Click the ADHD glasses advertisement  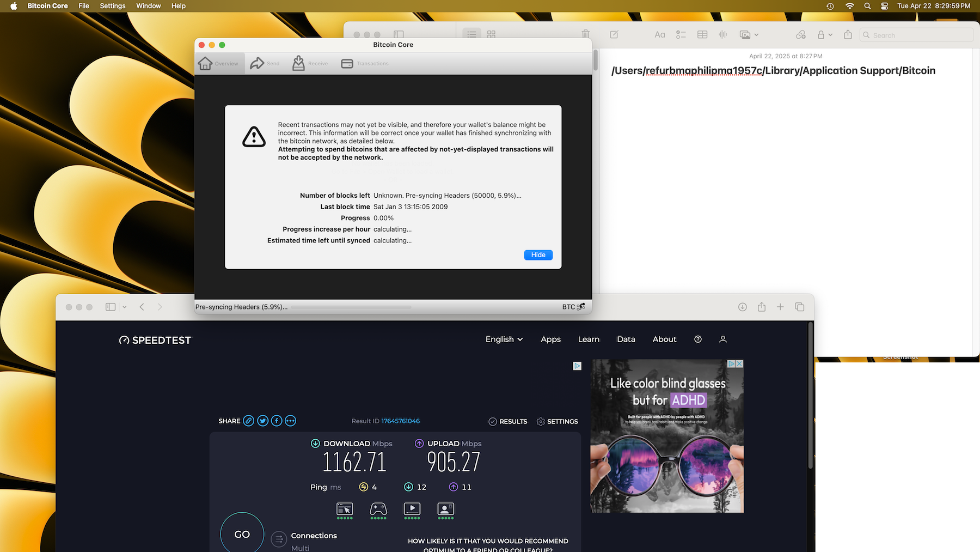pos(667,436)
